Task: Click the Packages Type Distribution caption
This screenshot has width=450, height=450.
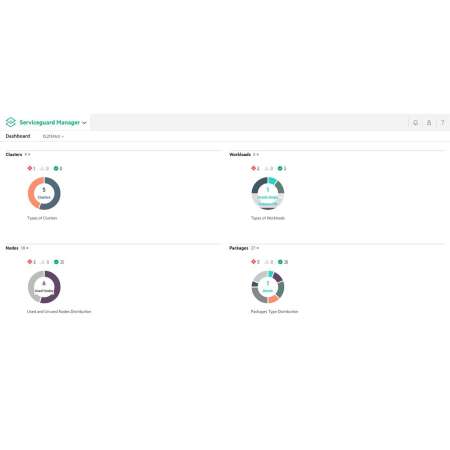Action: click(274, 311)
